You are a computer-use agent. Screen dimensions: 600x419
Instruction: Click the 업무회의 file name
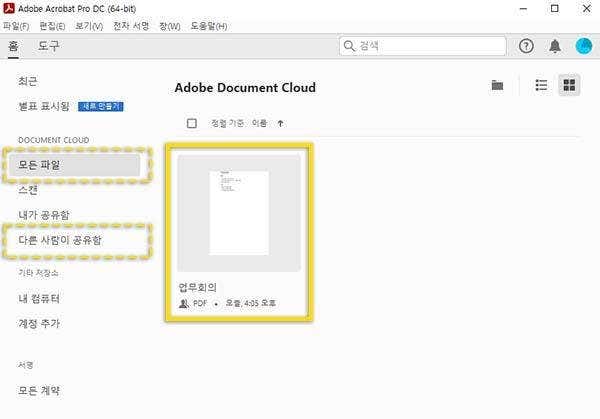click(197, 287)
